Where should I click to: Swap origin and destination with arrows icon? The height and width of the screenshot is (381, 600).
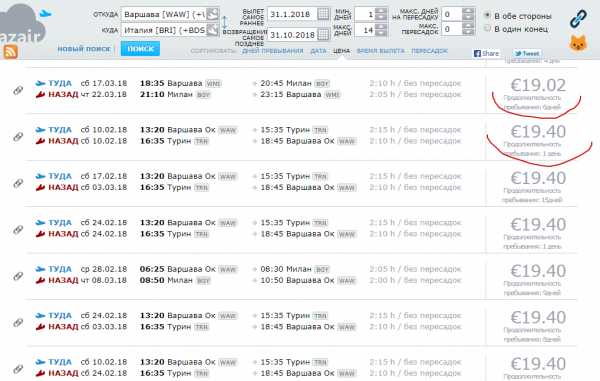click(x=225, y=22)
